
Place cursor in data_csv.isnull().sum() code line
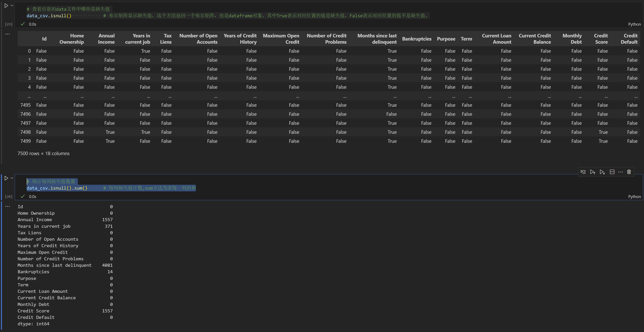[57, 188]
